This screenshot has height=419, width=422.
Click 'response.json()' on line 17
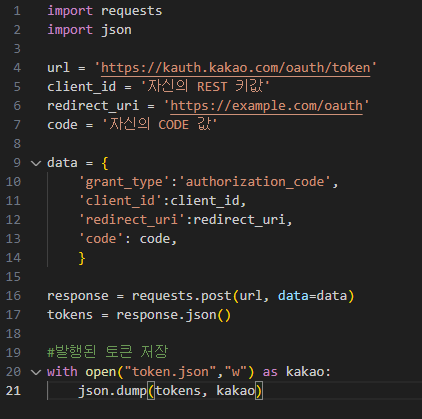pyautogui.click(x=173, y=315)
